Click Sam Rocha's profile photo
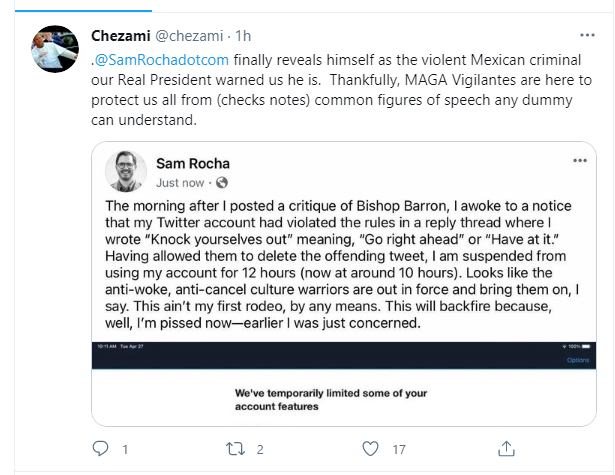The image size is (615, 475). click(125, 171)
